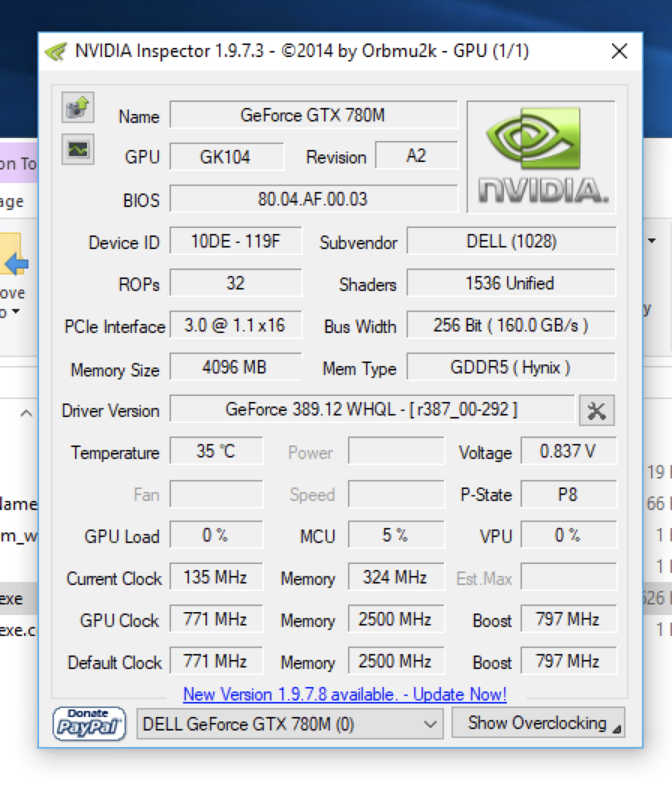Donate via the PayPal button
This screenshot has height=792, width=672.
pyautogui.click(x=89, y=724)
